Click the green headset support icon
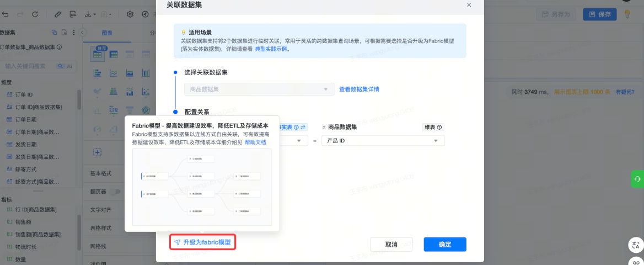Viewport: 644px width, 265px height. point(637,179)
